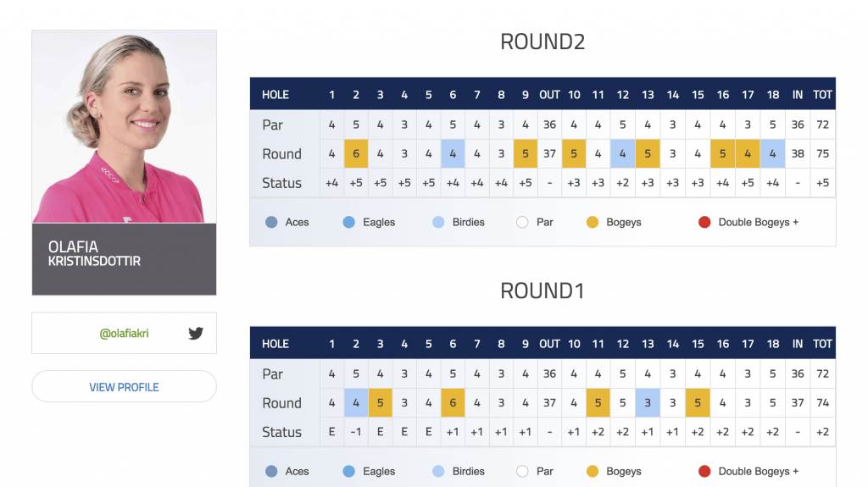
Task: Select the Round 1 hole 6 bogey score
Action: [453, 403]
